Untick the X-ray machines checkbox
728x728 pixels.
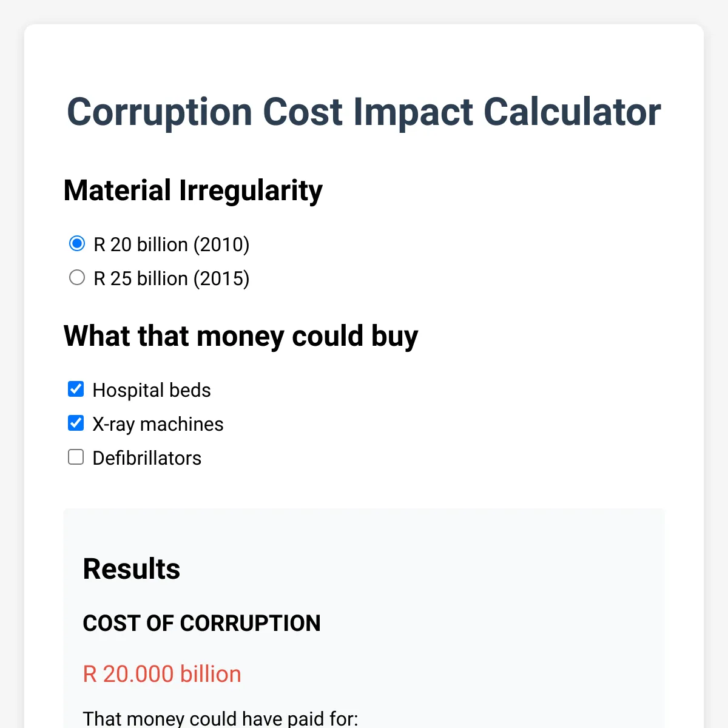click(76, 423)
